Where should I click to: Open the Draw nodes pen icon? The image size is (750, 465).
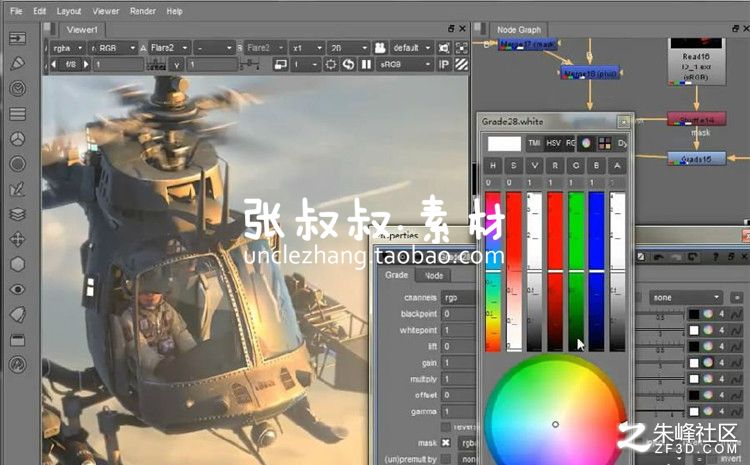pos(18,63)
